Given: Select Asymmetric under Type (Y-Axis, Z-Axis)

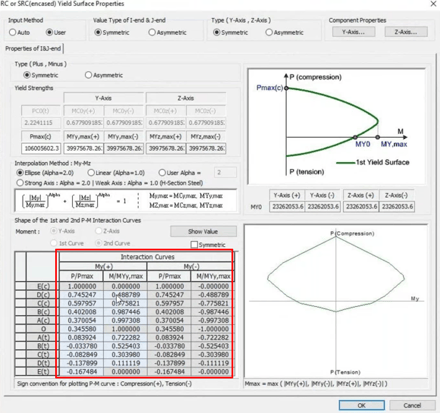Looking at the screenshot, I should (x=269, y=32).
